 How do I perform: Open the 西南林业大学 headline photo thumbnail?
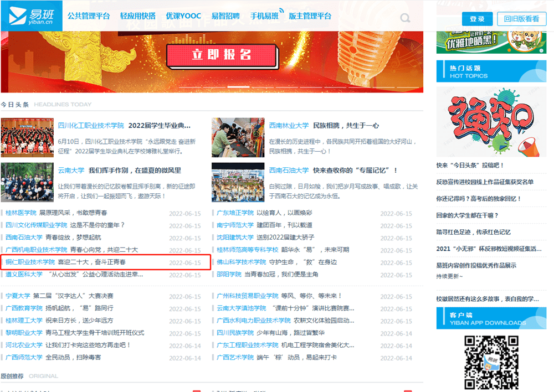coord(238,138)
